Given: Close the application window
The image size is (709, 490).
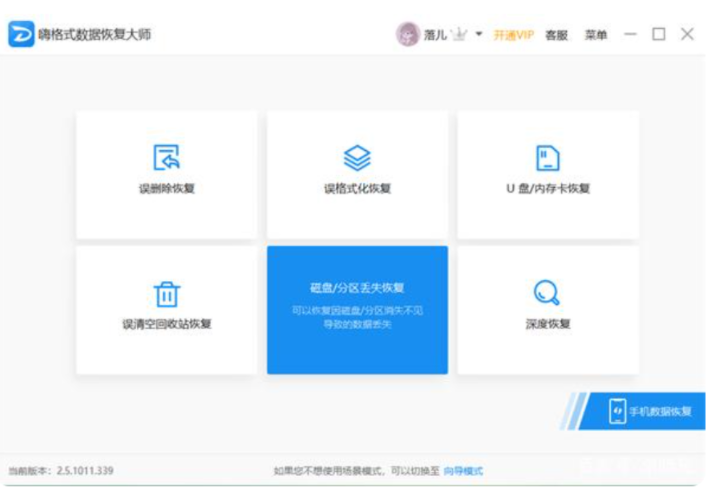Looking at the screenshot, I should [687, 34].
